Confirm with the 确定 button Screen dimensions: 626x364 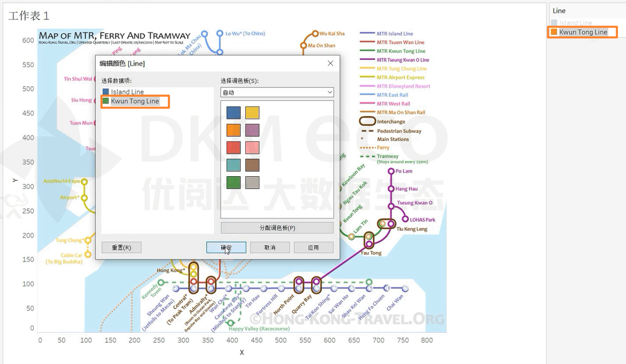226,247
